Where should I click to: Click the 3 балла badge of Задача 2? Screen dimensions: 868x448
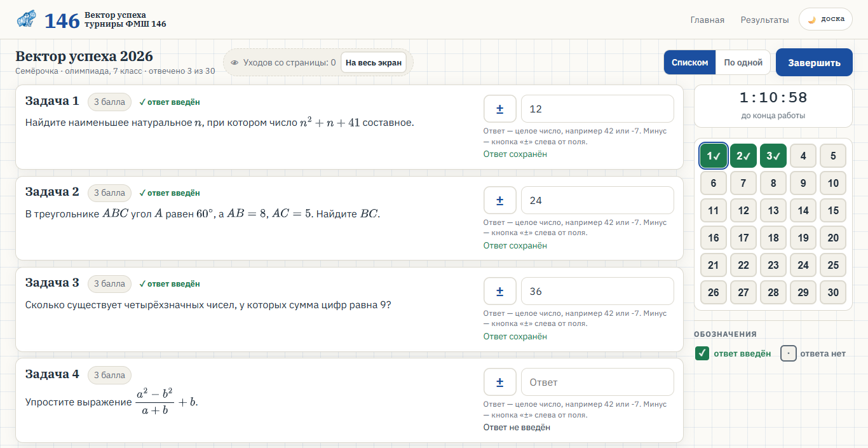click(x=109, y=193)
